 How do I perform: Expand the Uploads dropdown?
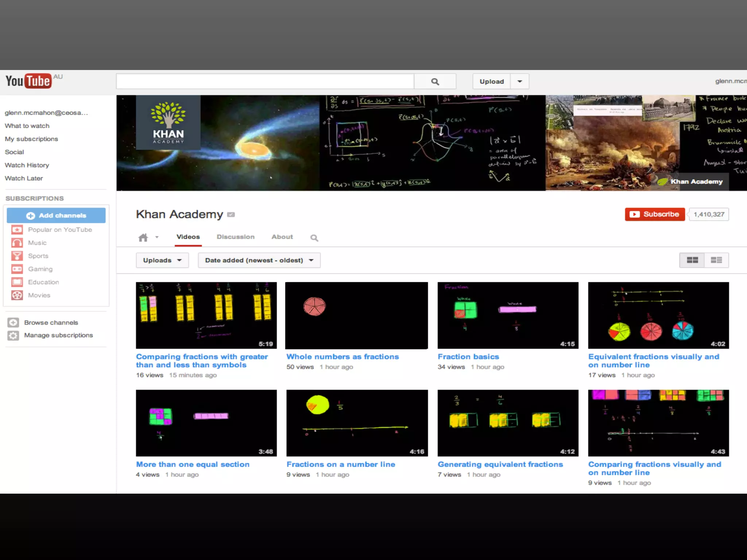tap(162, 260)
